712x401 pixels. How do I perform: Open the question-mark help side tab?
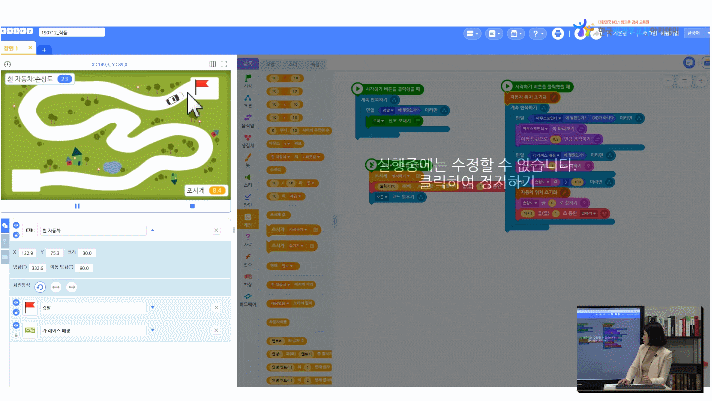(5, 241)
